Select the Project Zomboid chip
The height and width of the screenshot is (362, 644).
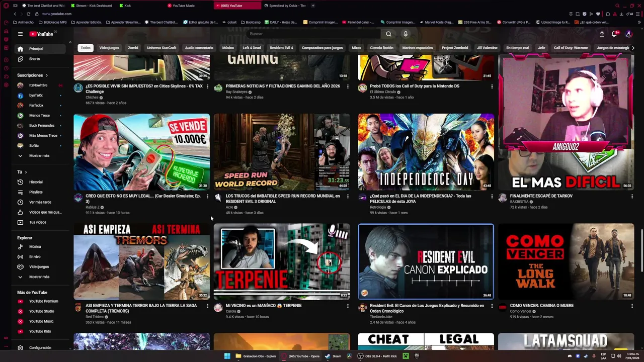pos(455,48)
